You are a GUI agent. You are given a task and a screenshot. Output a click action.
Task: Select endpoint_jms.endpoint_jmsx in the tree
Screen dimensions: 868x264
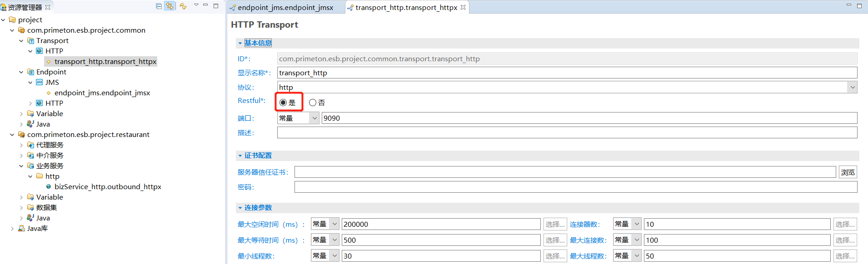[102, 93]
